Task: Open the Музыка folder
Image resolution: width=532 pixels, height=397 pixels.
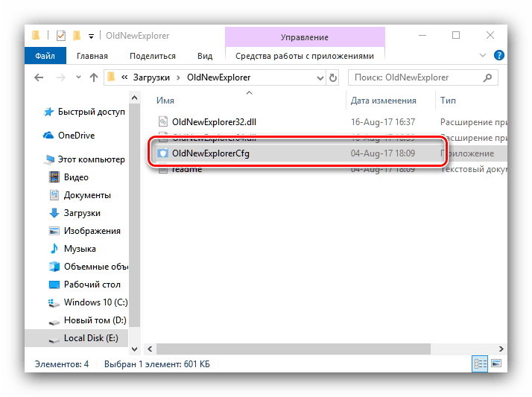Action: [x=80, y=249]
